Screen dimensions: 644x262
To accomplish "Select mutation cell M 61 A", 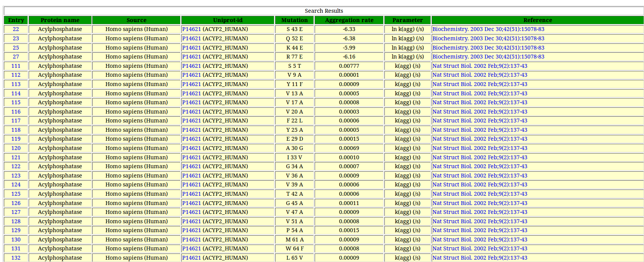I will (x=294, y=240).
